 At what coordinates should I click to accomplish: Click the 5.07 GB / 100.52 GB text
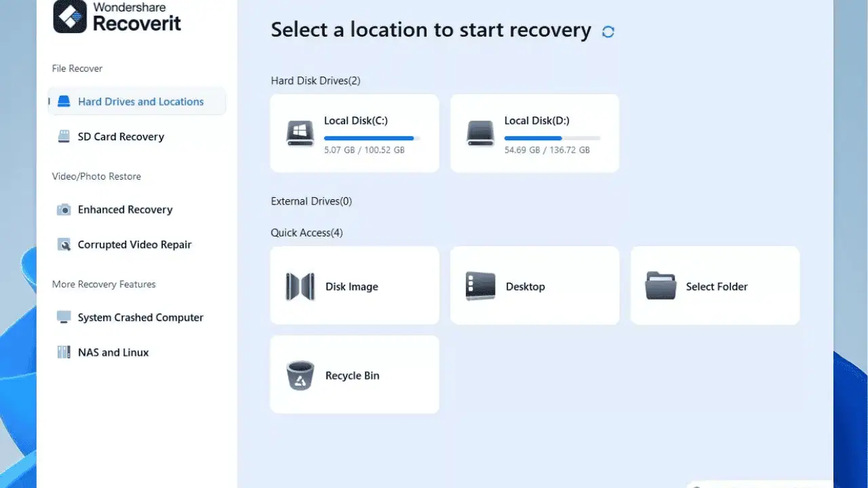click(x=364, y=150)
